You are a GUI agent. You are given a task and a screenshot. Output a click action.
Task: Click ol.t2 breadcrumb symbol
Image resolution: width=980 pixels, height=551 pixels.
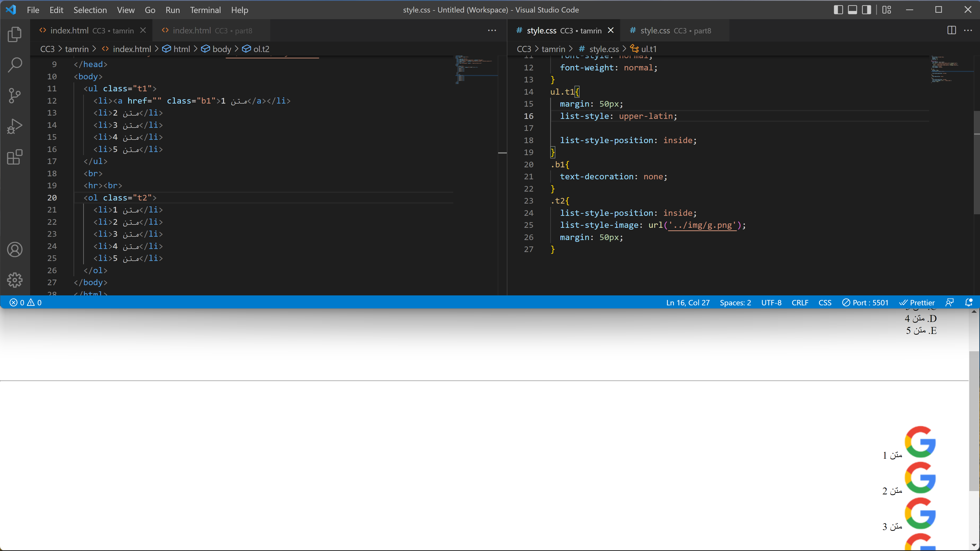256,49
